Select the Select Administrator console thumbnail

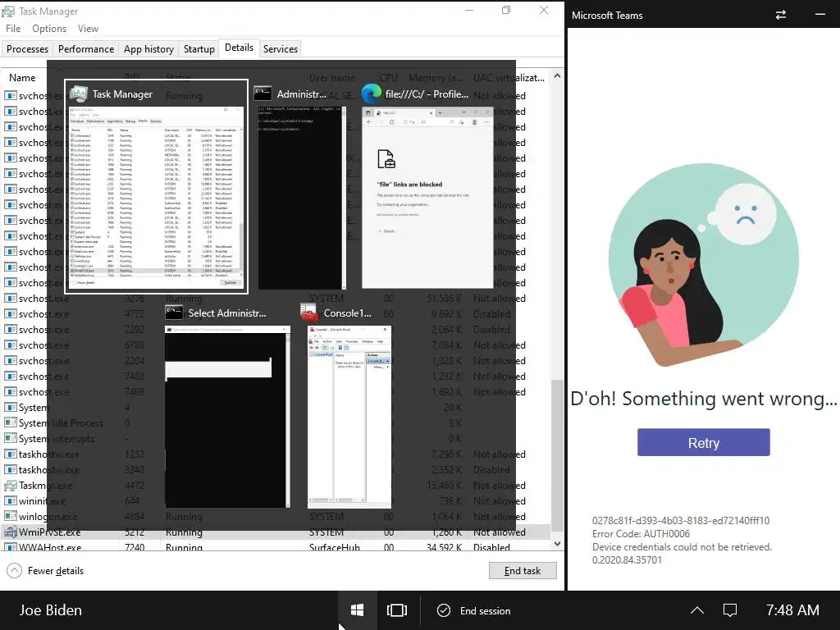(x=227, y=416)
